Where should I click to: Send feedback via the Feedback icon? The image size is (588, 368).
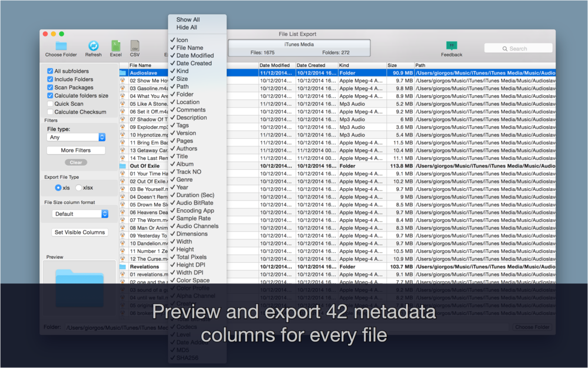[x=452, y=45]
